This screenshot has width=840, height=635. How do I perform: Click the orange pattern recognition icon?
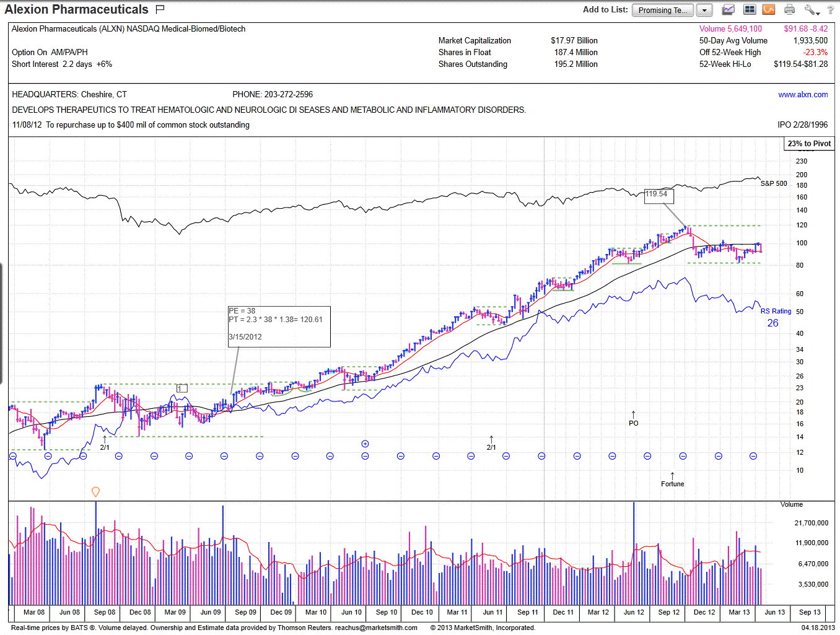(x=769, y=9)
